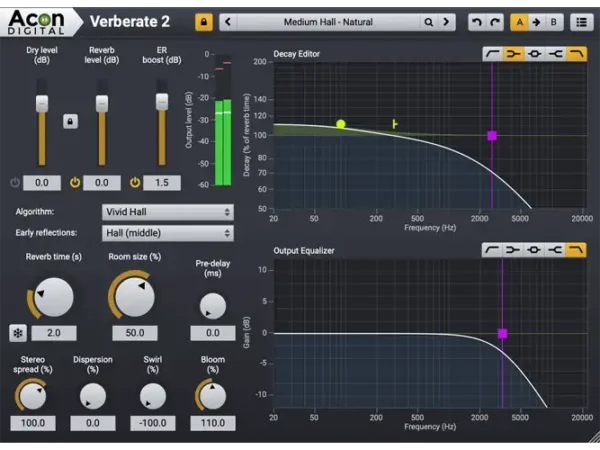This screenshot has height=450, width=600.
Task: Toggle Output Equalizer low shelf band
Action: pos(513,250)
